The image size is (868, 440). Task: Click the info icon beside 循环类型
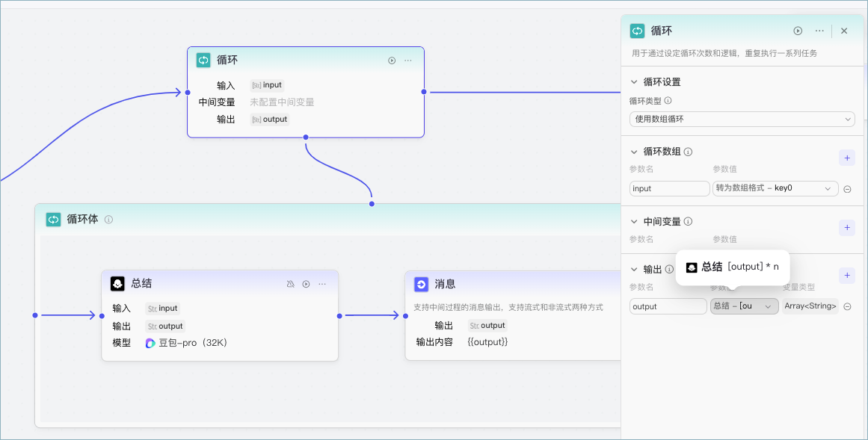click(x=668, y=101)
